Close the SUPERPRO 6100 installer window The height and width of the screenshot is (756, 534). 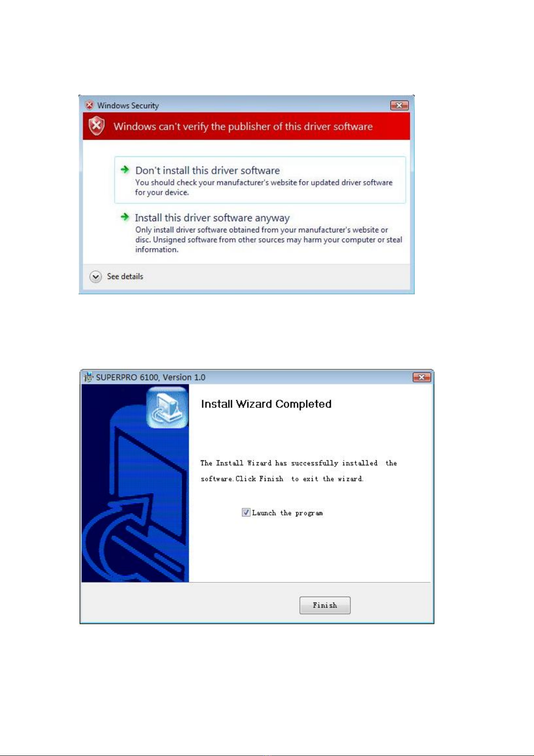tap(421, 377)
